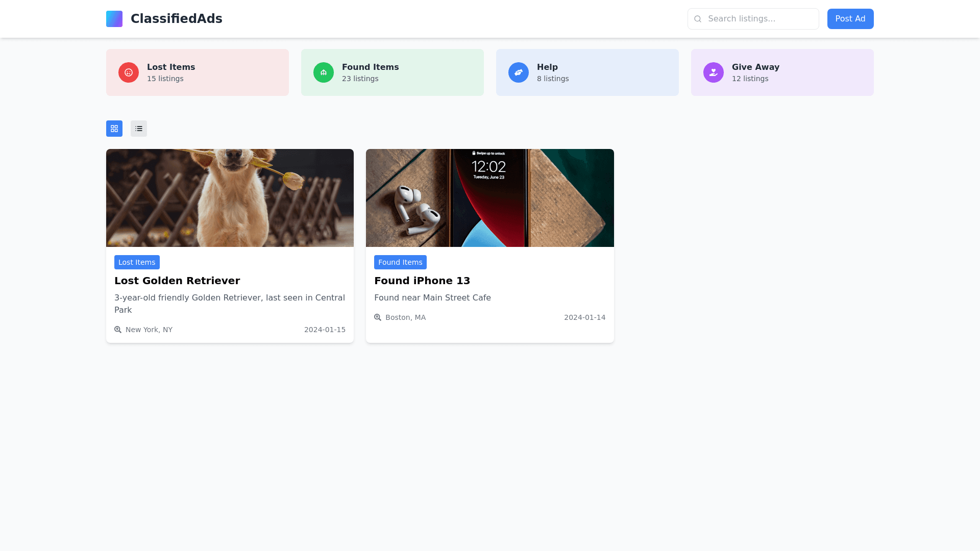
Task: Click the location pin near Boston, MA
Action: coord(378,317)
